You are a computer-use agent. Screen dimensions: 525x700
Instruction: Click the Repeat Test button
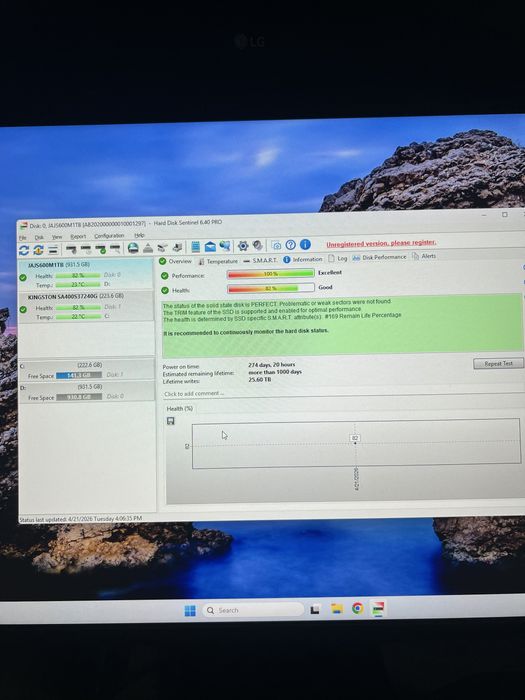pos(499,364)
